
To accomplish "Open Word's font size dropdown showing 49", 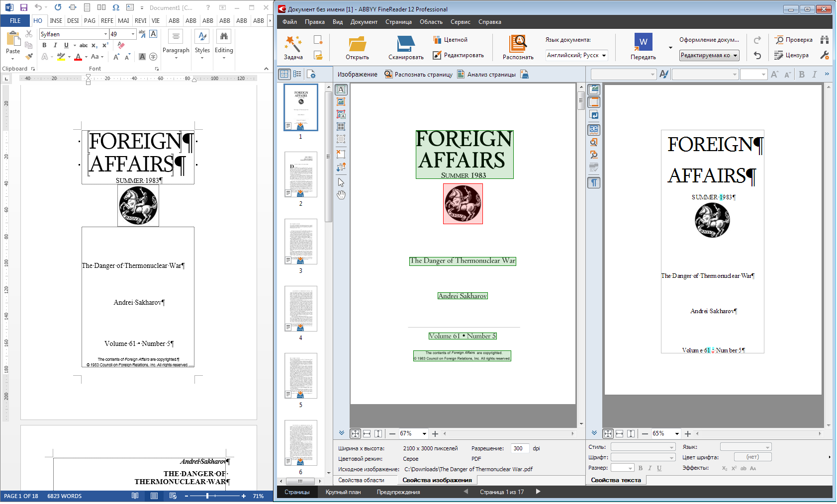I will click(133, 34).
